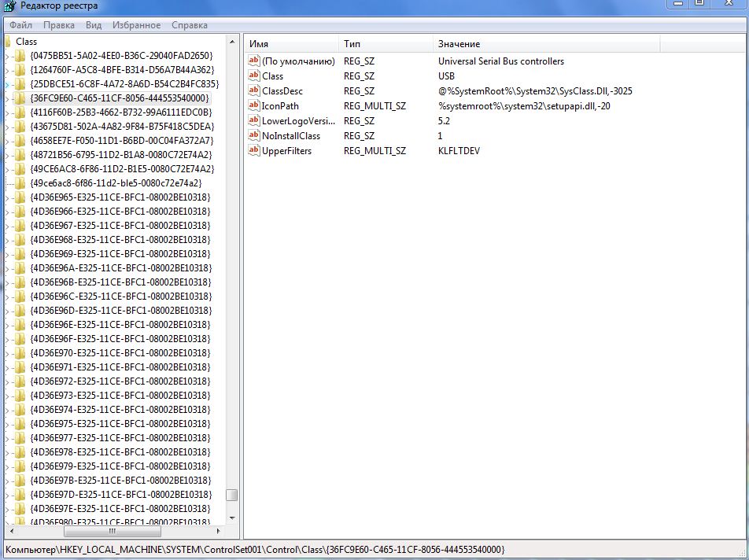This screenshot has width=749, height=560.
Task: Click the folder icon of {43675D81-502A-4A82-9F84-B75F418C5DEA}
Action: coord(20,127)
